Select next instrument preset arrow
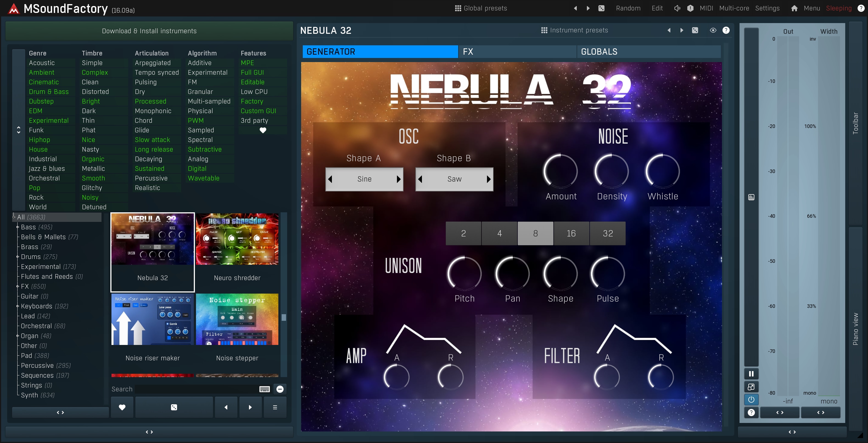868x443 pixels. pyautogui.click(x=682, y=30)
